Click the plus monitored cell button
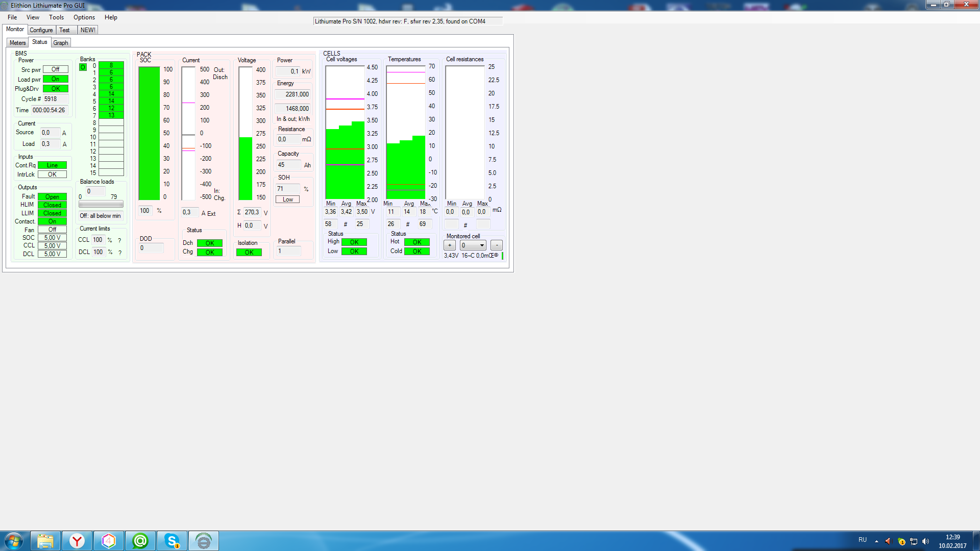This screenshot has height=551, width=980. click(x=450, y=245)
